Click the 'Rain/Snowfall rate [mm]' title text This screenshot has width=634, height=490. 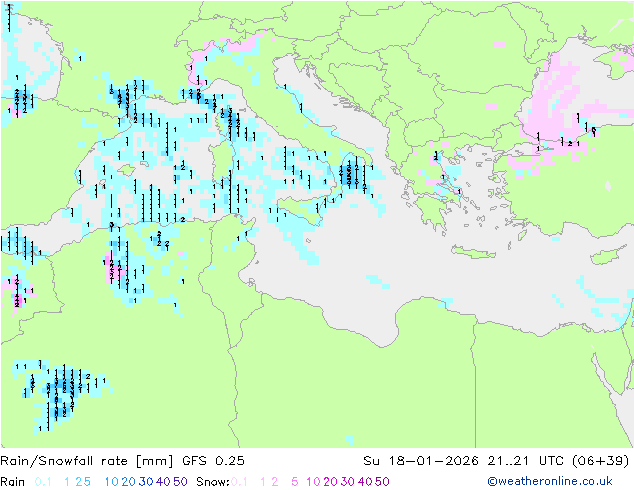[x=87, y=461]
